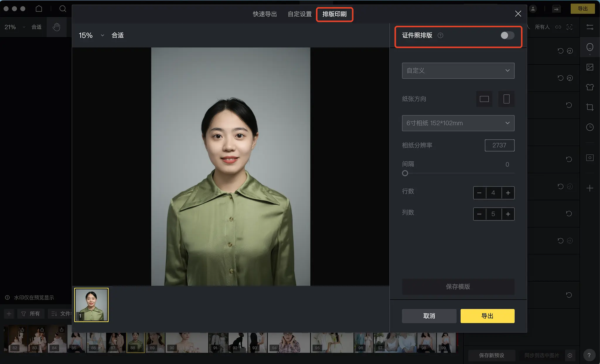Click the 间隔 slider handle
Image resolution: width=600 pixels, height=364 pixels.
[x=405, y=173]
